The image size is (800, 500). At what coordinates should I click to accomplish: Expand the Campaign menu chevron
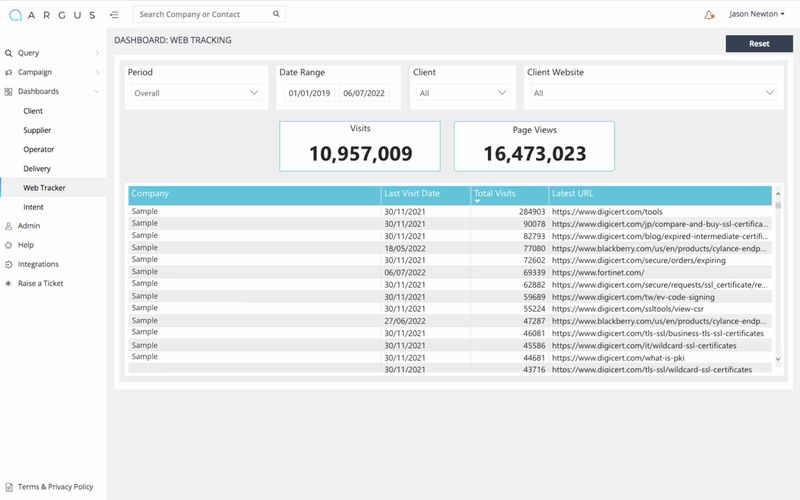tap(97, 72)
